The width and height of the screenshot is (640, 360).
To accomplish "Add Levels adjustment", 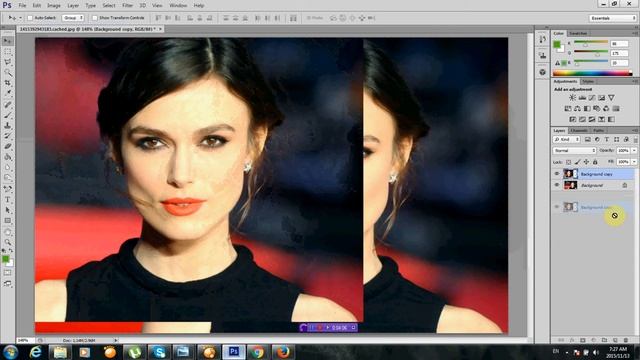I will (x=582, y=98).
